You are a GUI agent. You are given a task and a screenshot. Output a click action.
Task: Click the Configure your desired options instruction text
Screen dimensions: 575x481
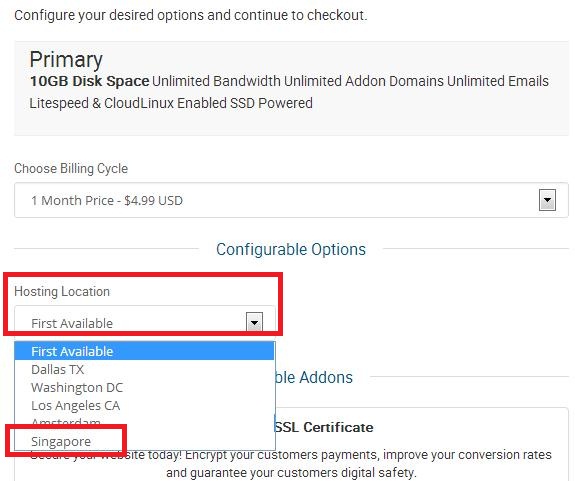pyautogui.click(x=191, y=15)
